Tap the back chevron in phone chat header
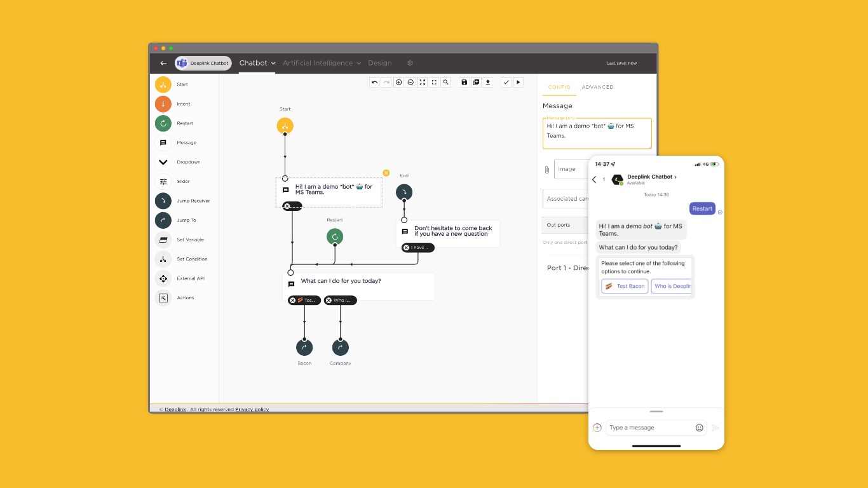The height and width of the screenshot is (488, 868). pyautogui.click(x=594, y=180)
